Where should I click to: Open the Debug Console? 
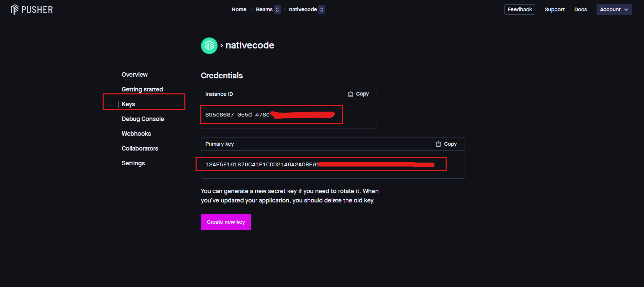point(143,119)
